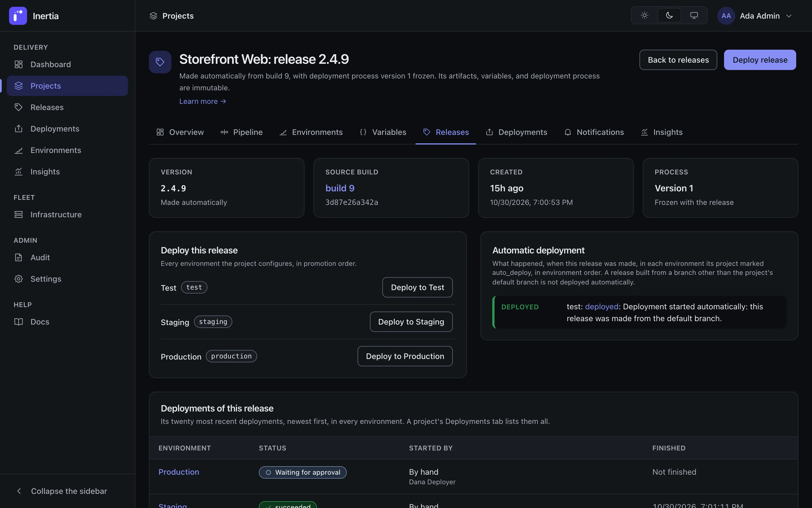Click the Projects breadcrumb layers icon
812x508 pixels.
(x=153, y=16)
